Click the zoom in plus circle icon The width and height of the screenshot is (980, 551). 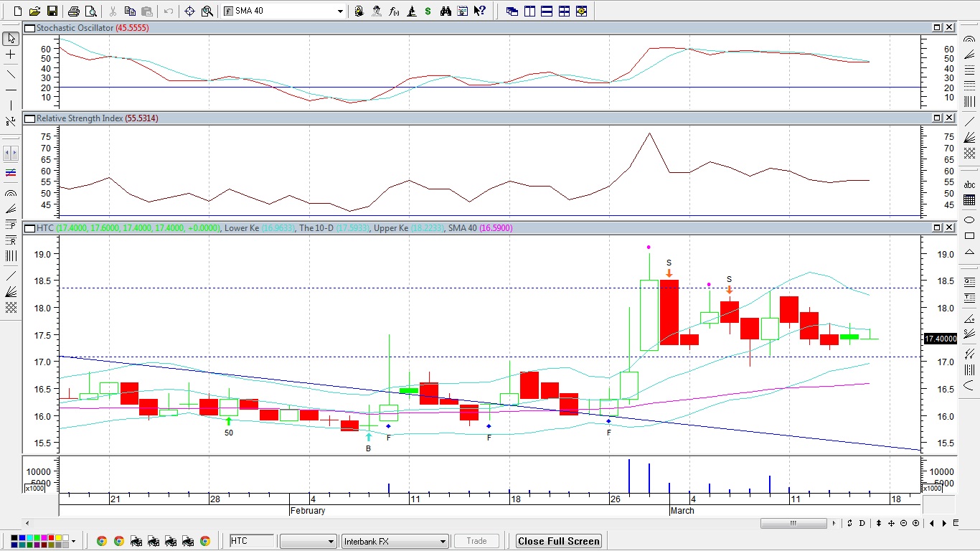pos(915,523)
